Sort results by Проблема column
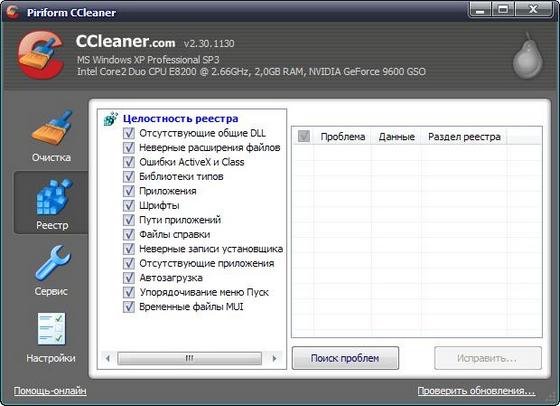This screenshot has width=560, height=406. pos(342,136)
